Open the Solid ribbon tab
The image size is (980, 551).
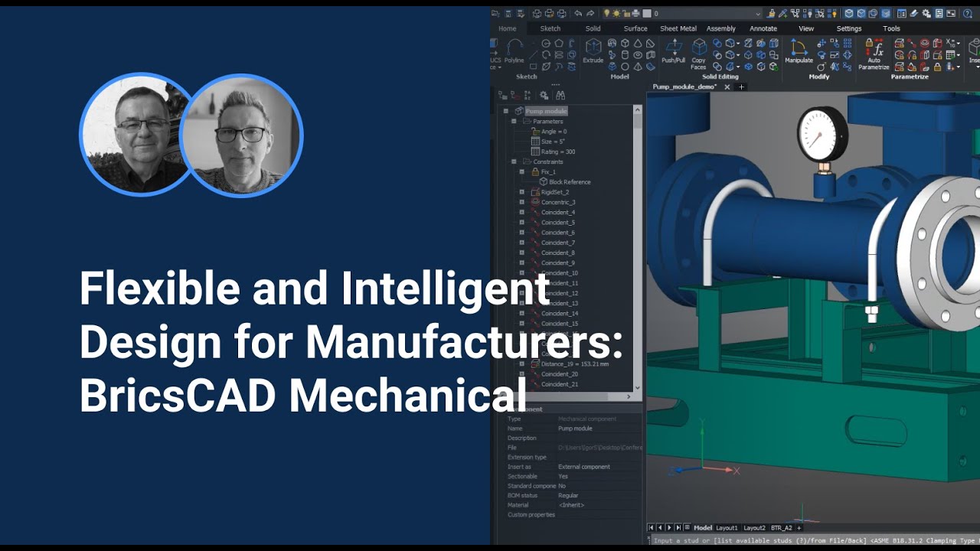(593, 28)
